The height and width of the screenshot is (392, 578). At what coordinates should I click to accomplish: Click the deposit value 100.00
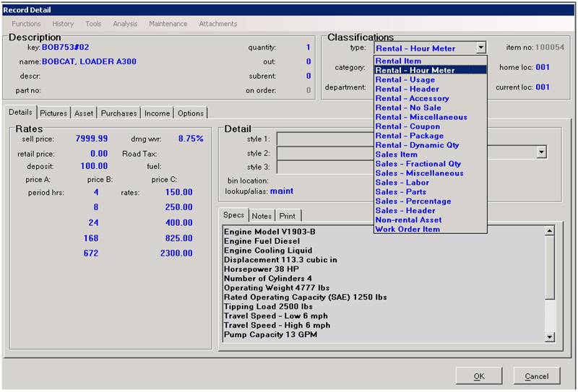click(x=94, y=166)
